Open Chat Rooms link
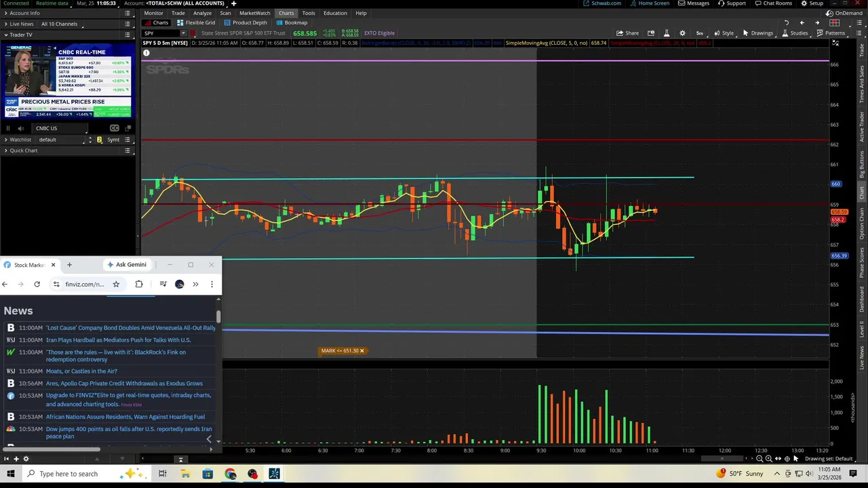The height and width of the screenshot is (488, 868). (x=773, y=3)
